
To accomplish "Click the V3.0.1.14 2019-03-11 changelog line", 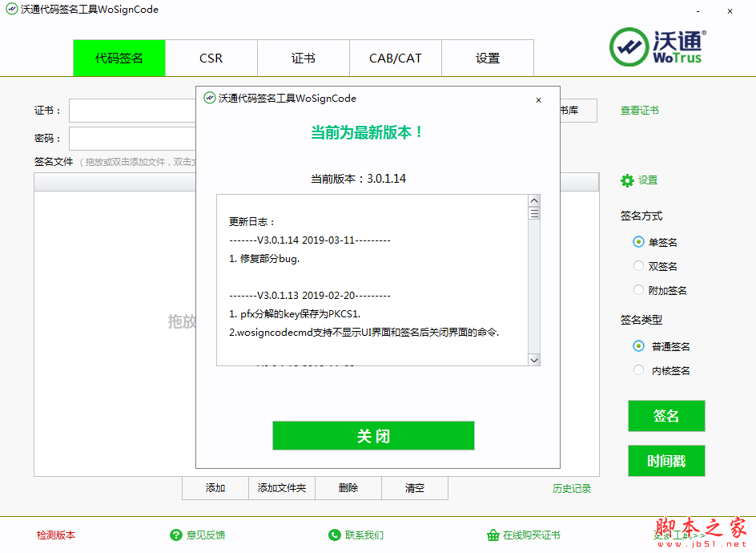I will (310, 240).
